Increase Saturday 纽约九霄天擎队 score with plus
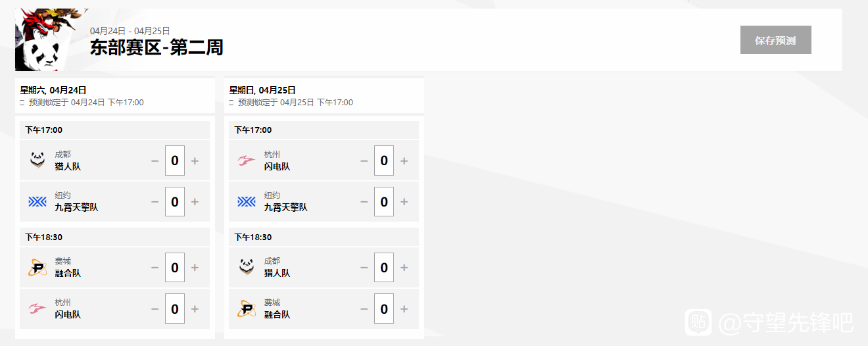The width and height of the screenshot is (868, 346). 195,202
